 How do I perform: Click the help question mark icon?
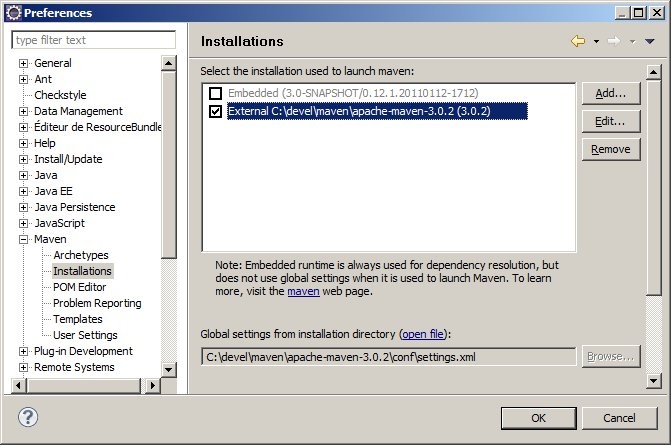click(29, 417)
